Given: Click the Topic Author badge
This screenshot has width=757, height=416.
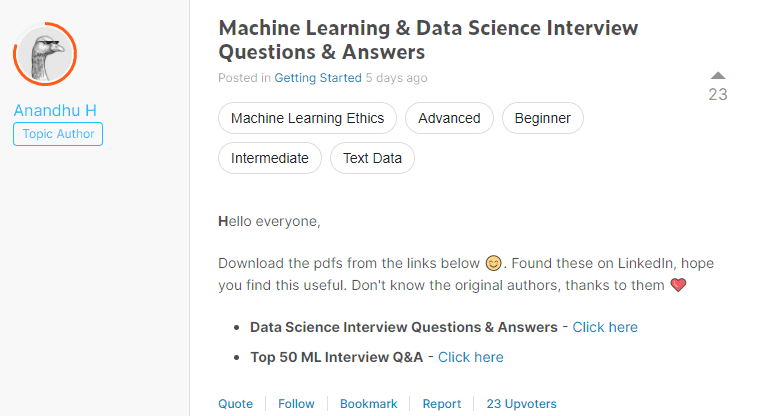Looking at the screenshot, I should tap(58, 134).
